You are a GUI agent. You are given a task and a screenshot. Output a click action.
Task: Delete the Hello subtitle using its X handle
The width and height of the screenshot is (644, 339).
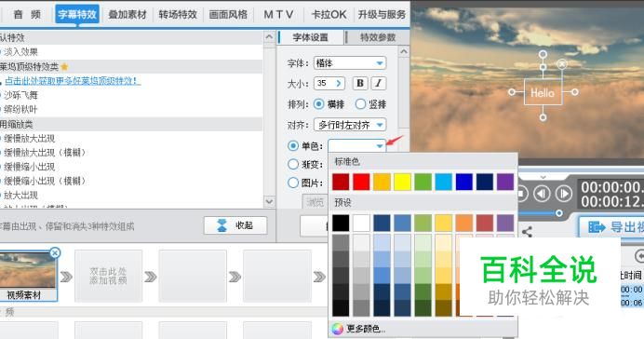(x=562, y=63)
